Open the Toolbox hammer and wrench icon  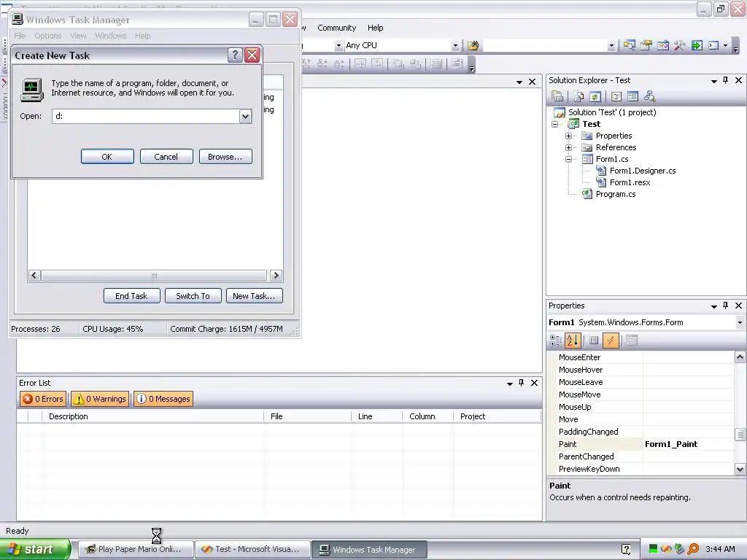tap(680, 46)
